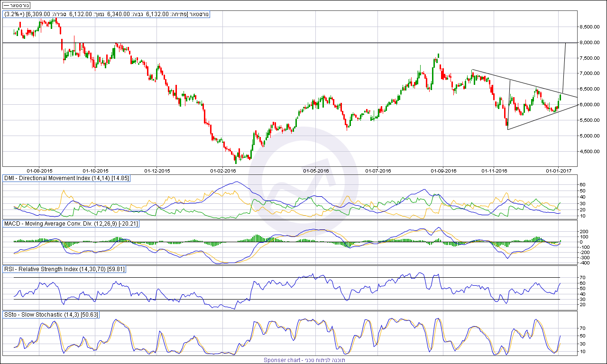
Task: Select the 01-08-2015 date marker
Action: click(40, 170)
